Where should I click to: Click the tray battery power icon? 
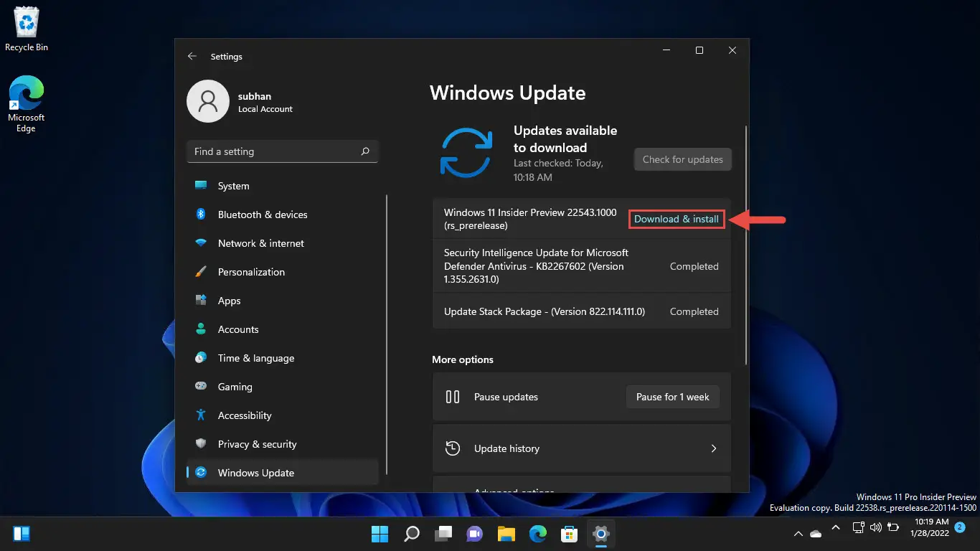(893, 528)
